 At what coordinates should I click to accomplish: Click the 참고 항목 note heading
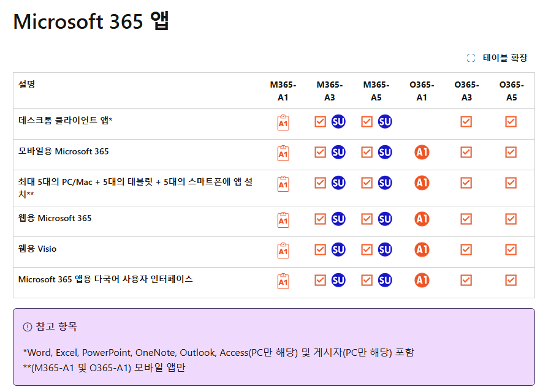coord(56,326)
